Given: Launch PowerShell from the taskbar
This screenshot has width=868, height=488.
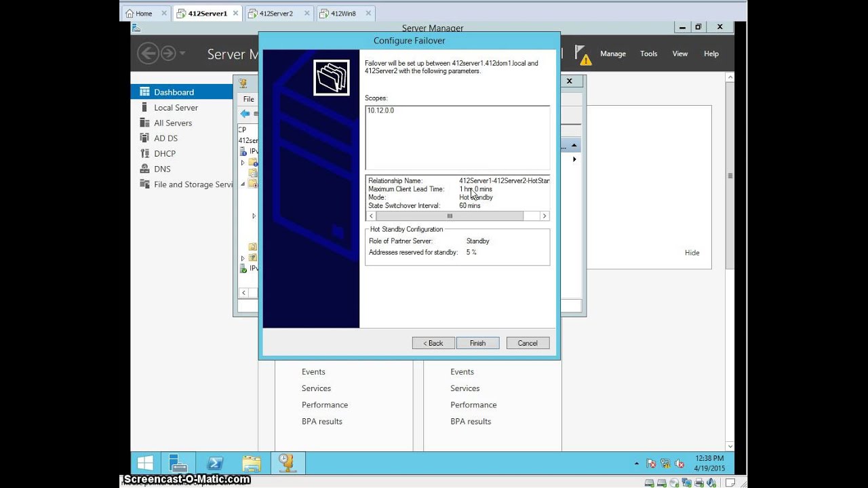Looking at the screenshot, I should point(215,464).
